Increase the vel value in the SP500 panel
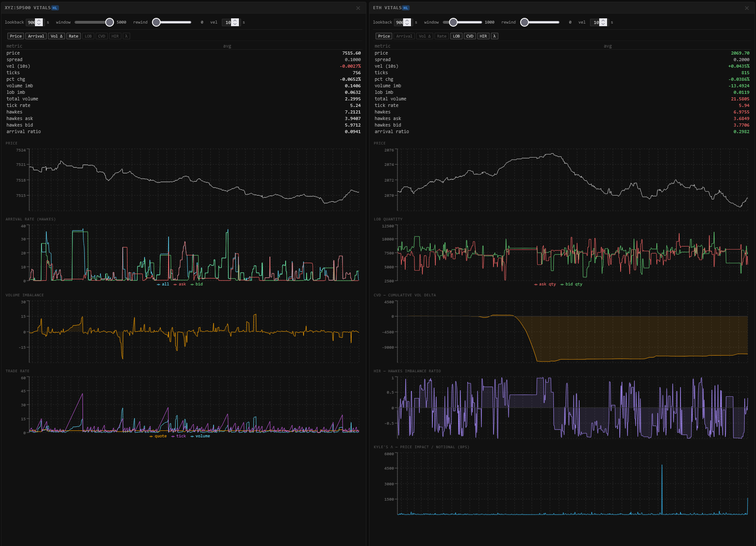The height and width of the screenshot is (546, 756). pos(235,21)
